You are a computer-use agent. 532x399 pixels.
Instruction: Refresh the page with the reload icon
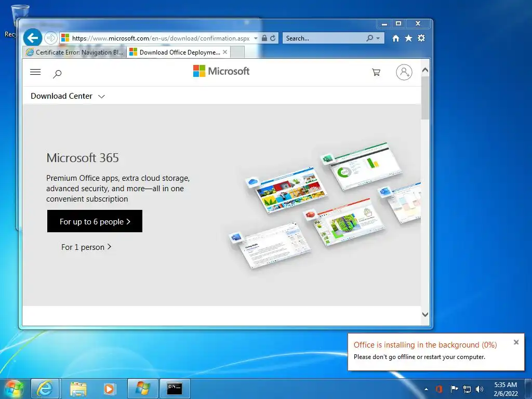pos(273,38)
